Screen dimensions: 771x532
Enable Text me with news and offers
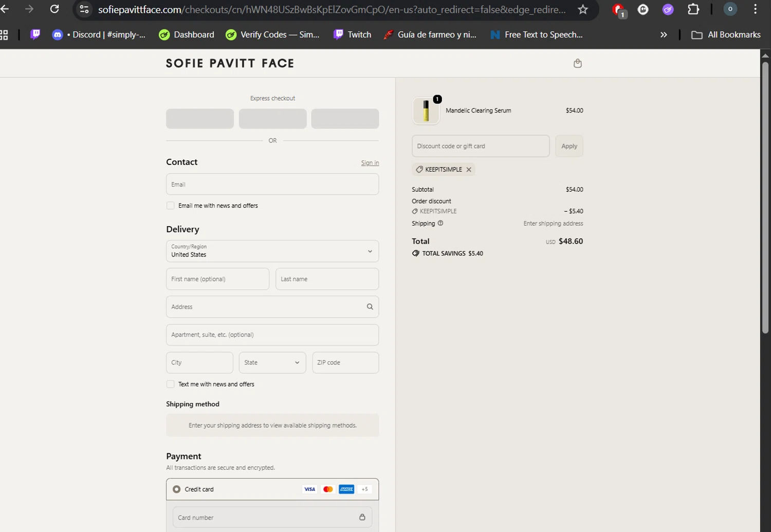(x=171, y=384)
